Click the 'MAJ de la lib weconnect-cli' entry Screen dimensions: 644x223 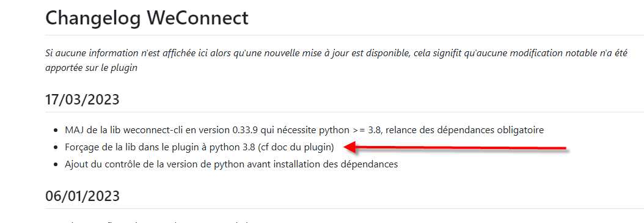(304, 130)
